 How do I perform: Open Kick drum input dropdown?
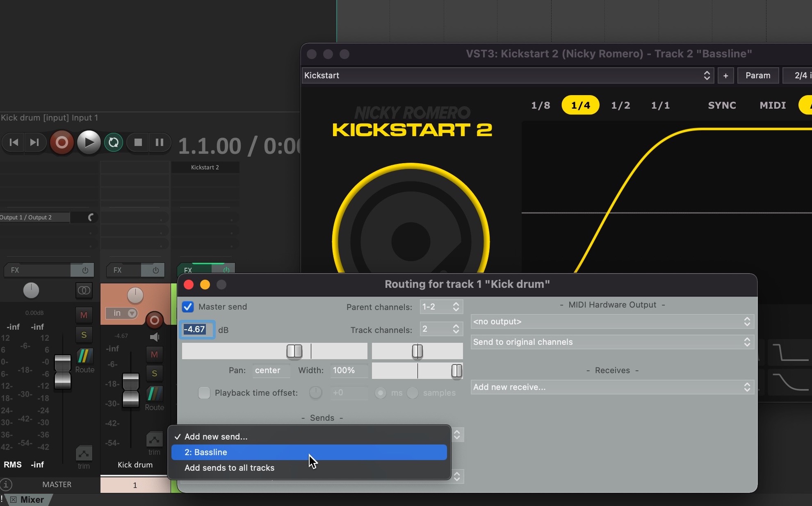click(x=121, y=313)
